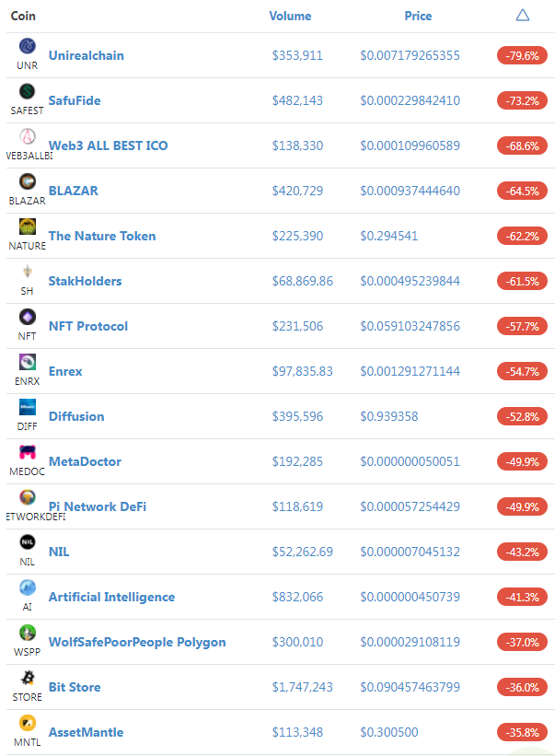
Task: Open the Artificial Intelligence coin link
Action: 111,597
